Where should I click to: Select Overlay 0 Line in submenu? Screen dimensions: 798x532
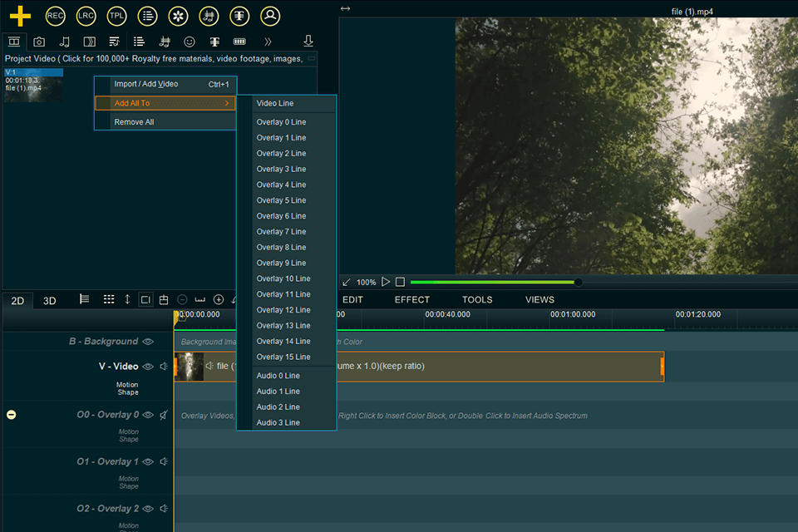click(287, 122)
